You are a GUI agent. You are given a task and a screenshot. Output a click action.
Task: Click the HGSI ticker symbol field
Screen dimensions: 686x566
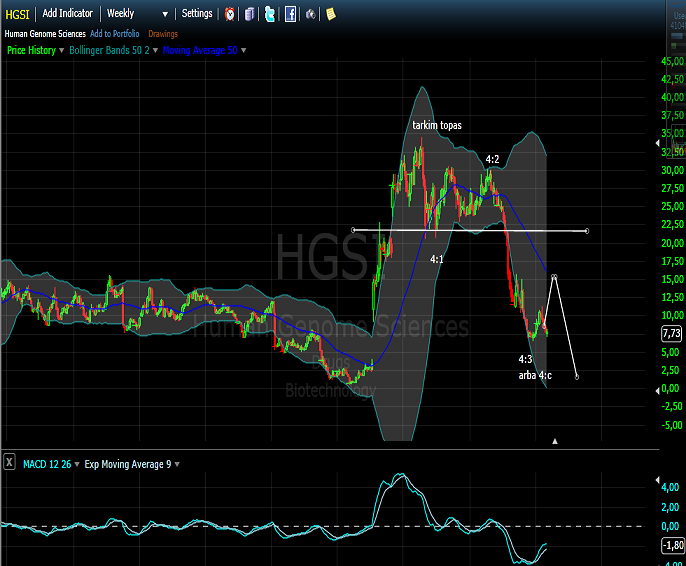click(17, 14)
